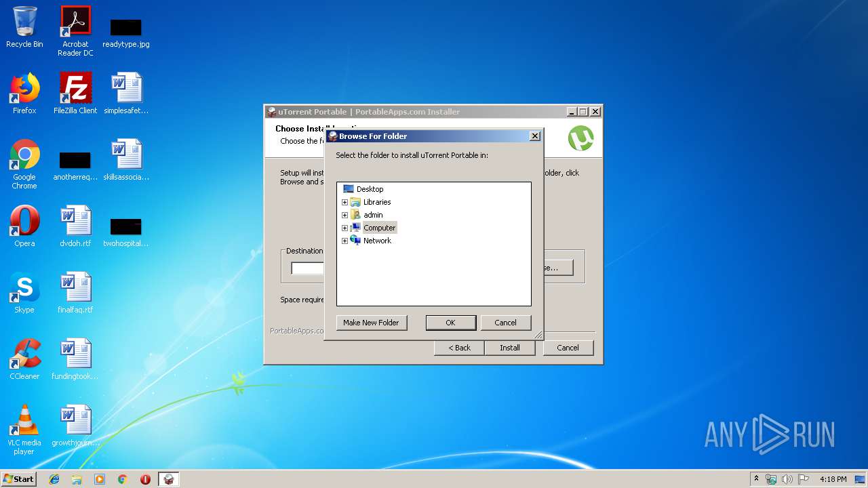Image resolution: width=868 pixels, height=488 pixels.
Task: Open Acrobat Reader DC shortcut
Action: 75,31
